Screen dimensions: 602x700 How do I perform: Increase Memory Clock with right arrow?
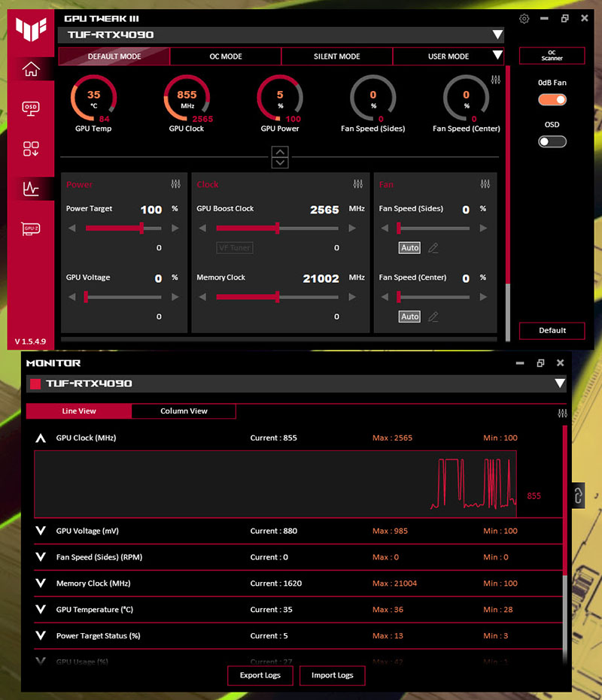[x=352, y=297]
